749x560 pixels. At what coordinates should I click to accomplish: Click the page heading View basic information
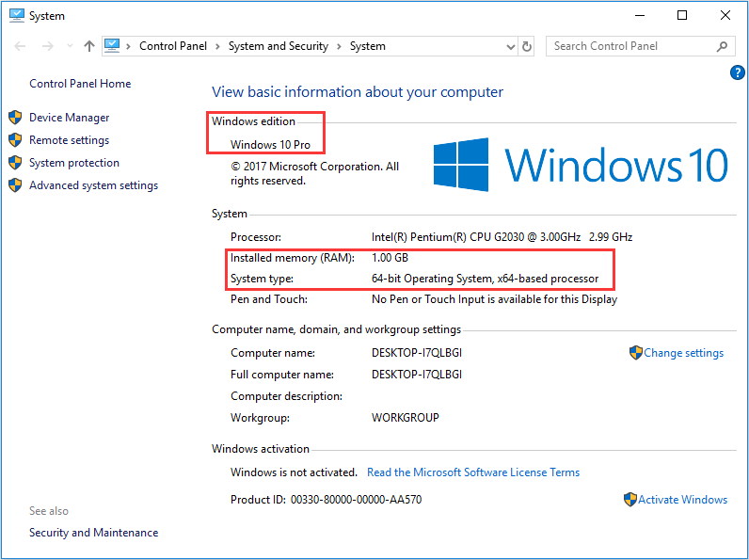[x=358, y=92]
